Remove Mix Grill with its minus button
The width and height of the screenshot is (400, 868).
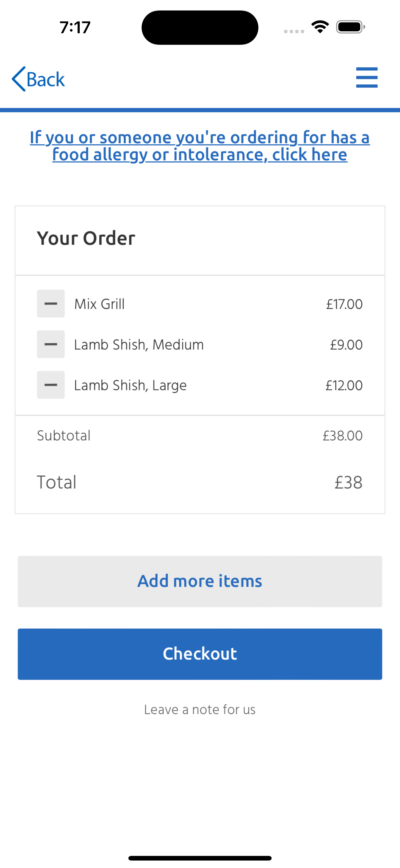[x=51, y=304]
